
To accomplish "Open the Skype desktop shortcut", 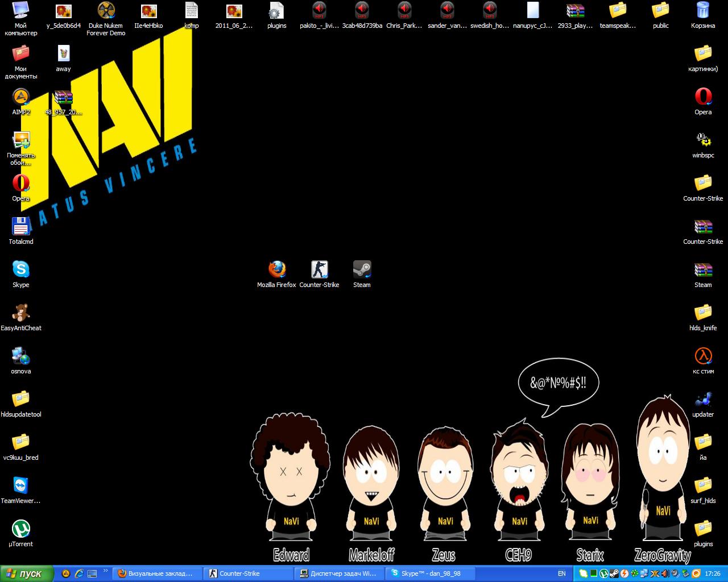I will (20, 275).
